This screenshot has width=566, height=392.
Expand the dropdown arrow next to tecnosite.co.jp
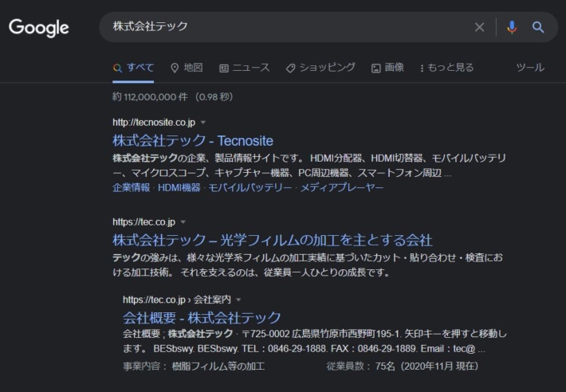click(202, 123)
